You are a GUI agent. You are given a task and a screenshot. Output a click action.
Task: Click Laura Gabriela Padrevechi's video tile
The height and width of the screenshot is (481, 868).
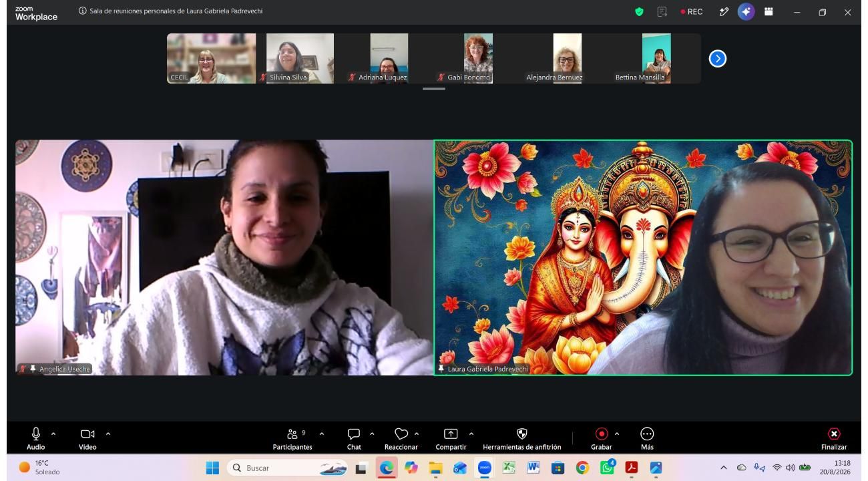[643, 257]
